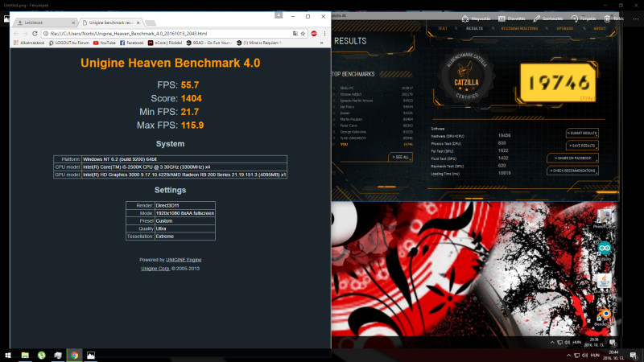
Task: Click CHECK RECOMMENDATIONS in Catzilla
Action: pyautogui.click(x=572, y=171)
